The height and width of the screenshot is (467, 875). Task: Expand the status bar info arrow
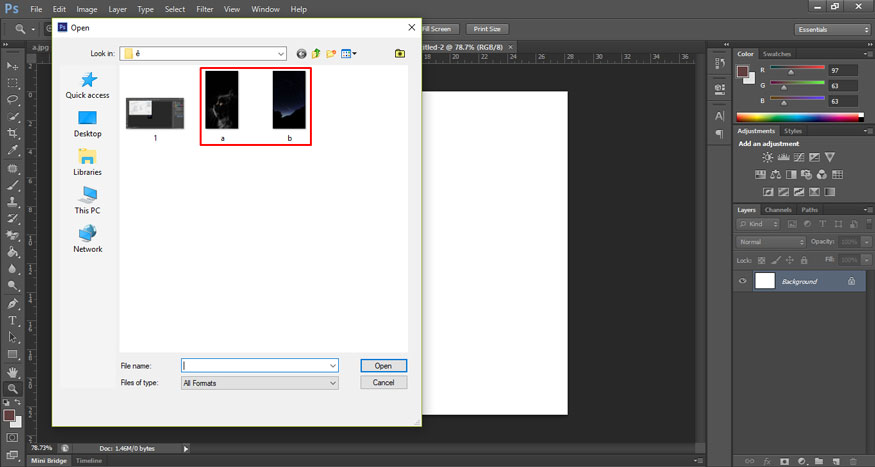[x=186, y=449]
